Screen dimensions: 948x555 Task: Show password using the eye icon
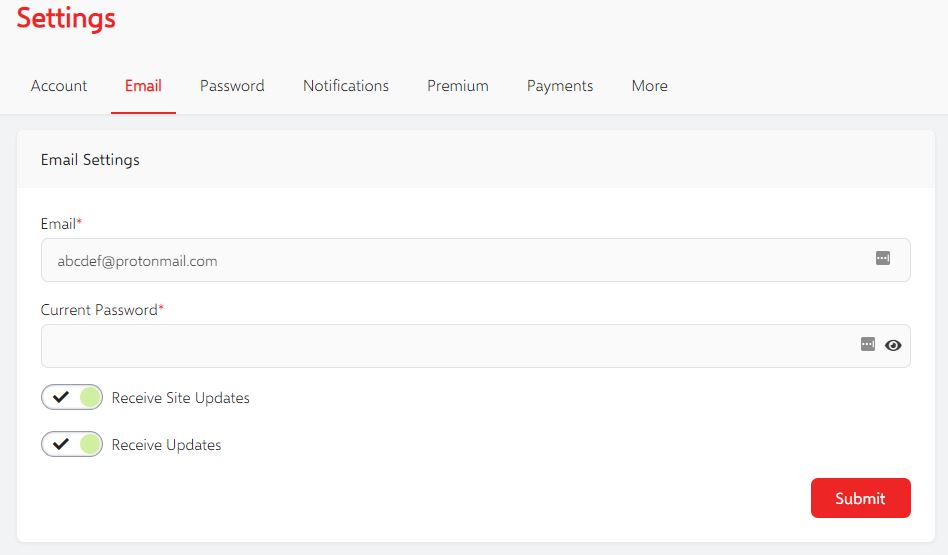coord(893,345)
